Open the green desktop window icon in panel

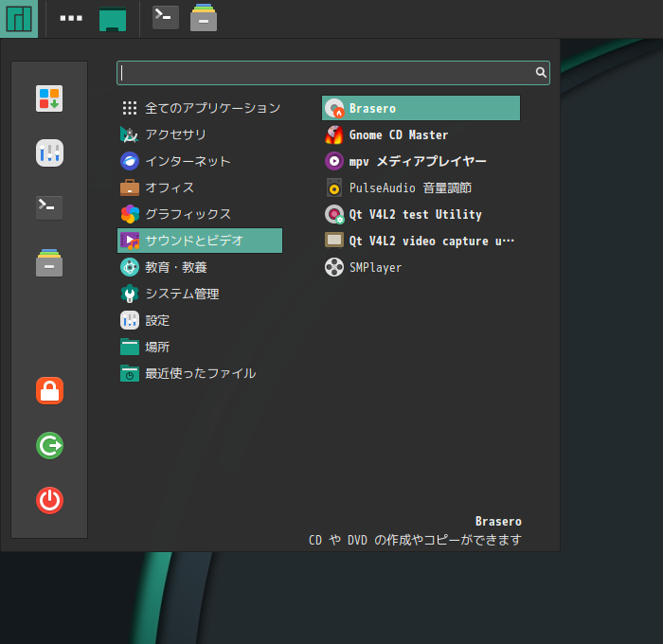click(113, 20)
